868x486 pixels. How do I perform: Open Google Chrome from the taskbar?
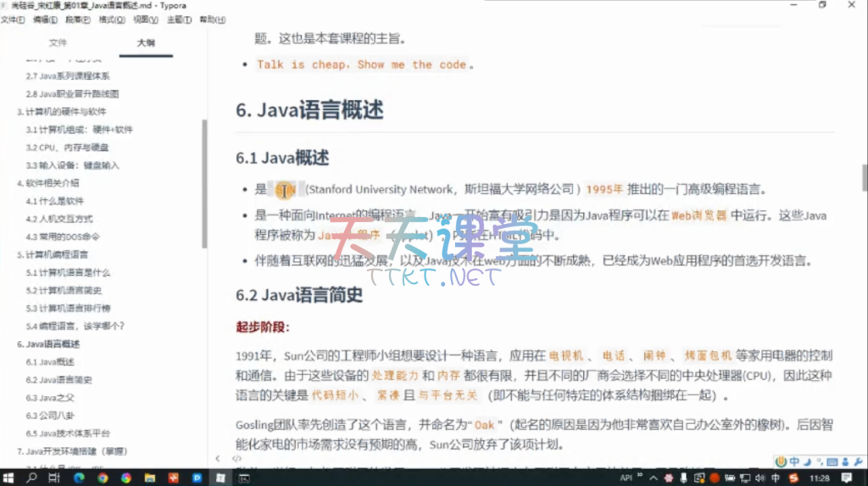(x=102, y=478)
